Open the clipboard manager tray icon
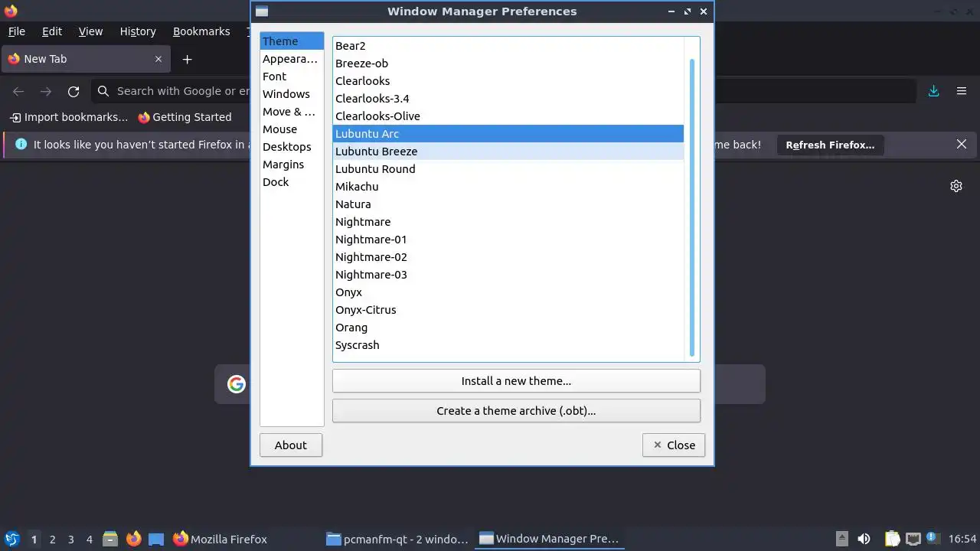980x551 pixels. pyautogui.click(x=892, y=539)
